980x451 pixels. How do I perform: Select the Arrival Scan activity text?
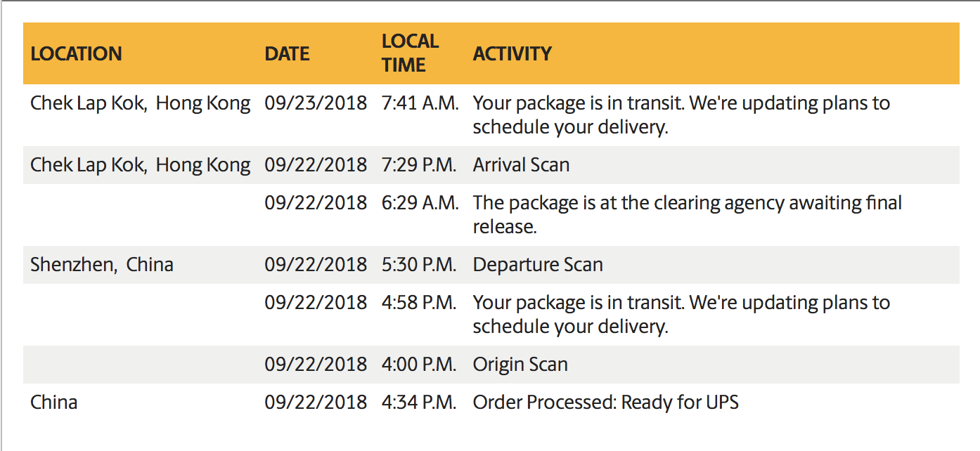tap(521, 165)
